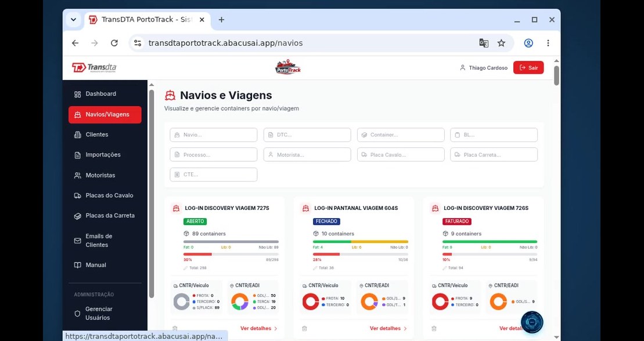Click Viagem 726S green status bar
Viewport: 644px width, 341px height.
490,242
